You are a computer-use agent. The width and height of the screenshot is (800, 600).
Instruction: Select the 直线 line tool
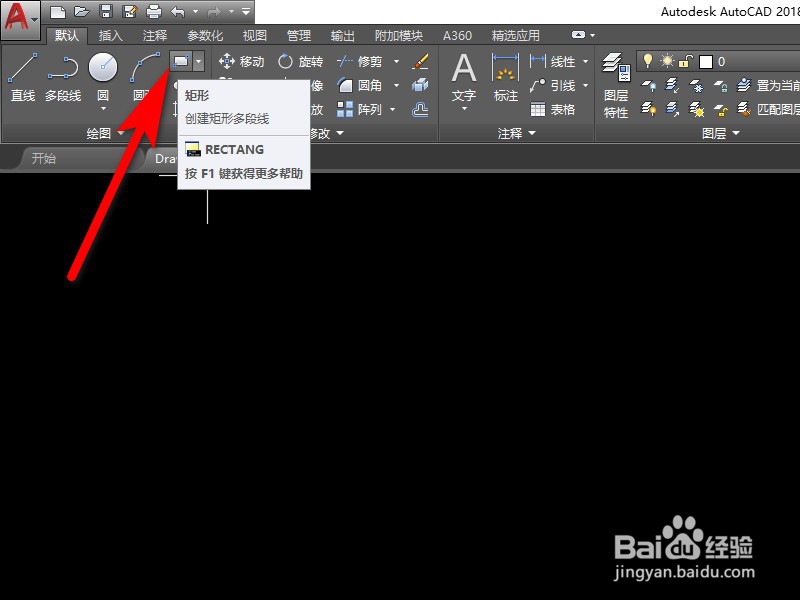(23, 77)
